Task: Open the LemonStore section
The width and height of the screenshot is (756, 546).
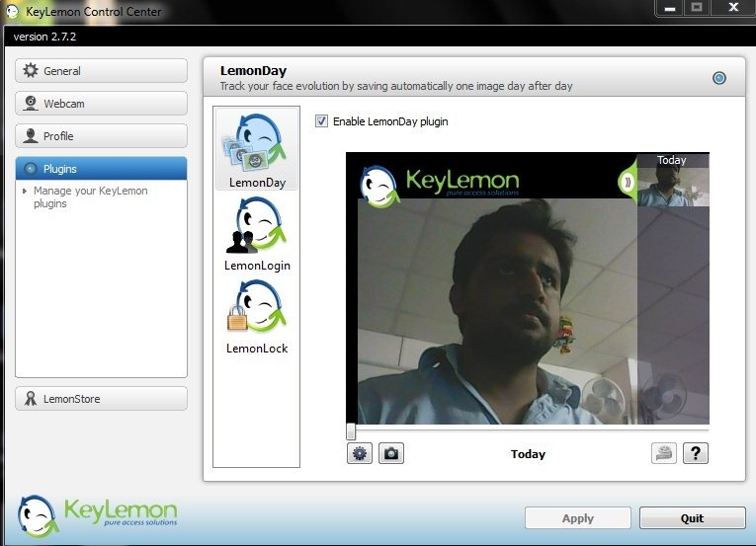Action: (101, 399)
